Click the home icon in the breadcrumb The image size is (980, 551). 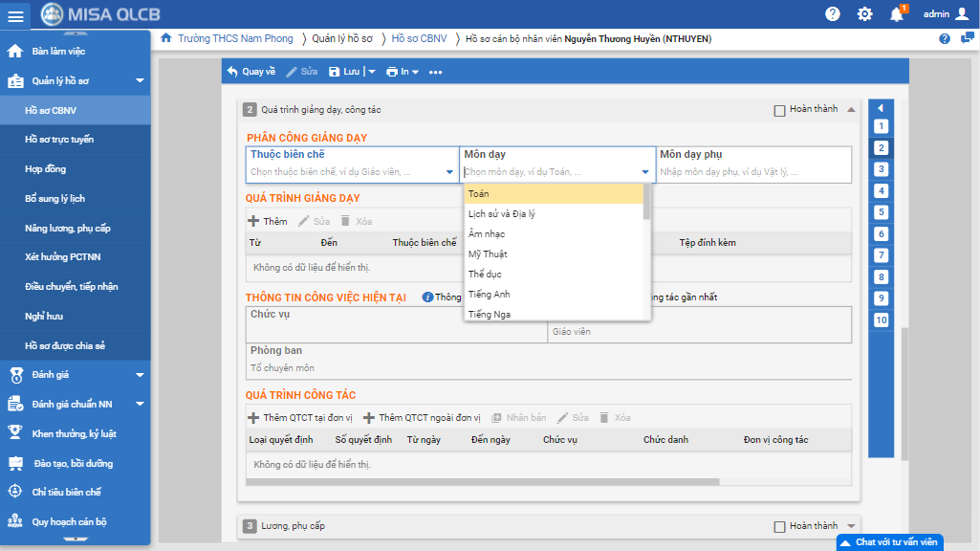click(166, 38)
